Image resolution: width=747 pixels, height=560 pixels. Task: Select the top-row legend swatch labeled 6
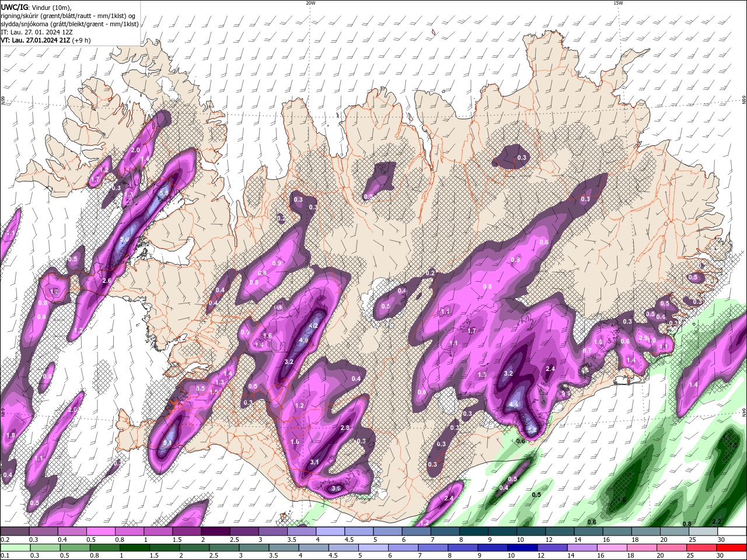[416, 531]
